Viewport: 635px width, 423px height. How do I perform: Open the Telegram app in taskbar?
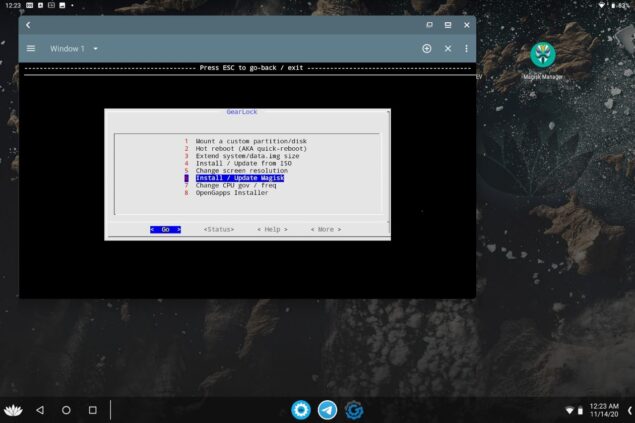[327, 410]
